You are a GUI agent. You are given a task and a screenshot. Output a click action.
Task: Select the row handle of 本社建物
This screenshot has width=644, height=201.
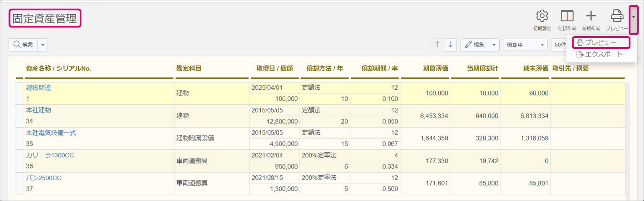click(x=20, y=116)
